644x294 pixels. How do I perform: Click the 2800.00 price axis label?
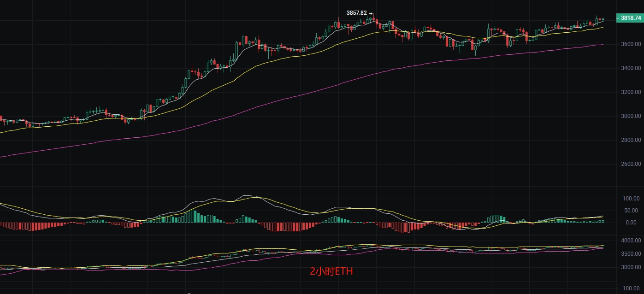(631, 140)
